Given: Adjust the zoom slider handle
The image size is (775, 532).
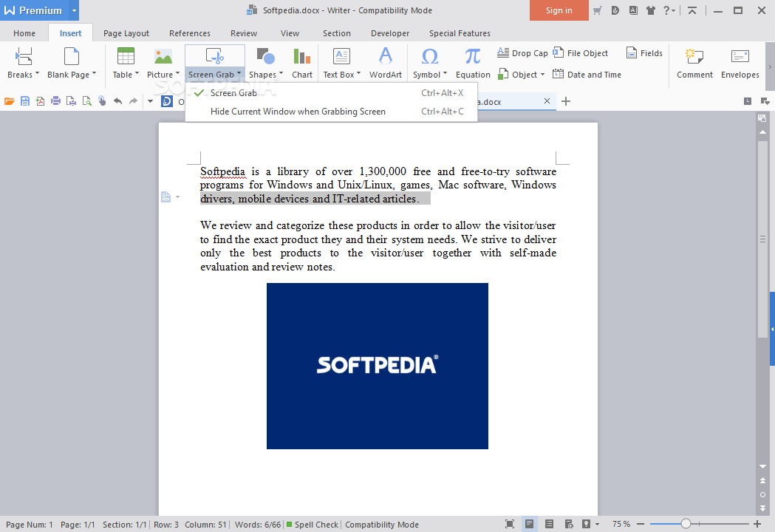Looking at the screenshot, I should [x=686, y=524].
